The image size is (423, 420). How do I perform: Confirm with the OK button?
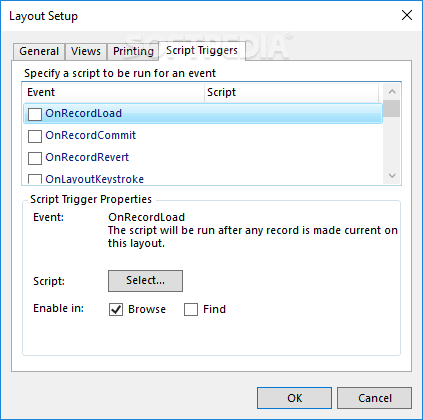click(295, 398)
